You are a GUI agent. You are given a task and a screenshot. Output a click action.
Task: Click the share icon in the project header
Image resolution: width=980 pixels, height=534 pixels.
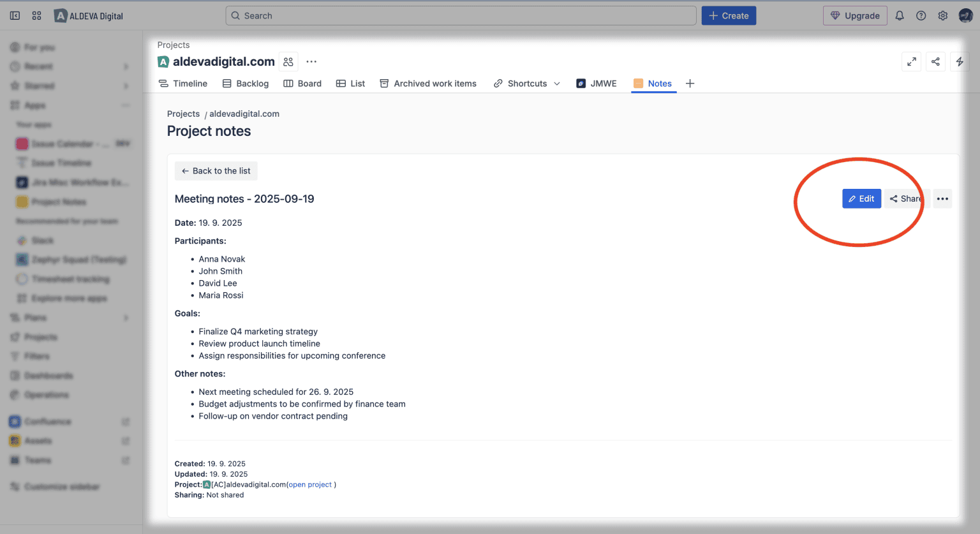[x=935, y=62]
